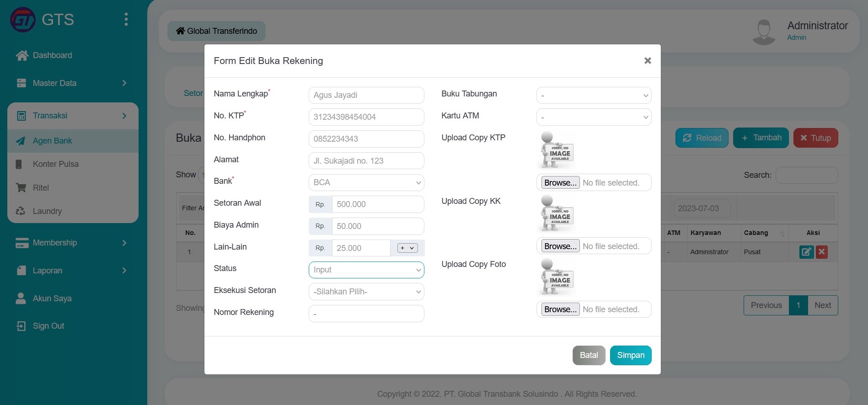This screenshot has height=405, width=868.
Task: Click the Lain-Lain amount field
Action: pos(361,248)
